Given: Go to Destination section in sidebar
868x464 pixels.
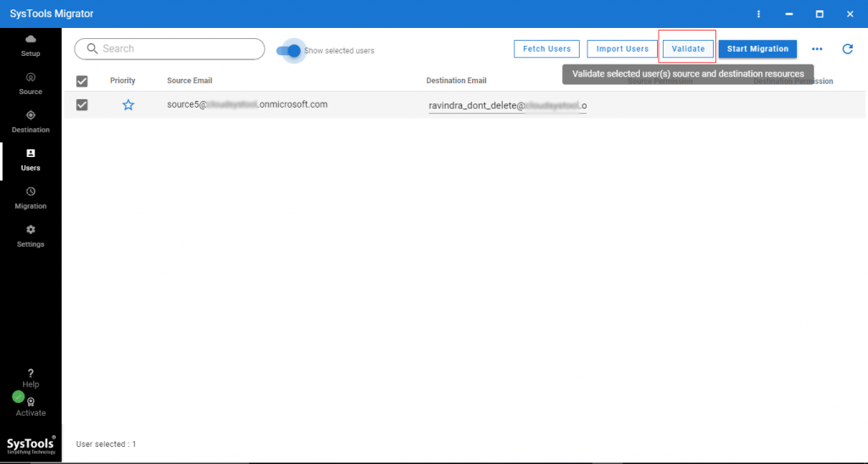Looking at the screenshot, I should pos(31,122).
